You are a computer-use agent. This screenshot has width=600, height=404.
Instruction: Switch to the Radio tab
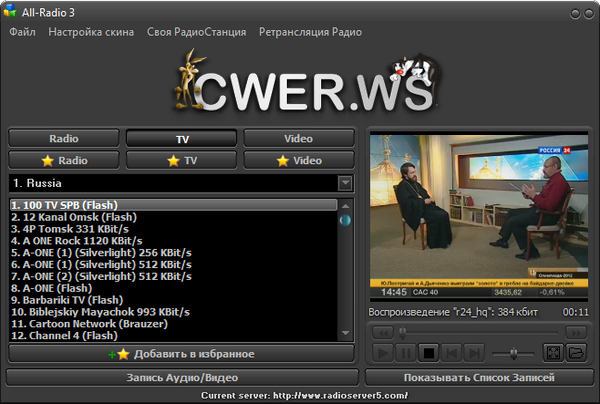click(x=64, y=138)
